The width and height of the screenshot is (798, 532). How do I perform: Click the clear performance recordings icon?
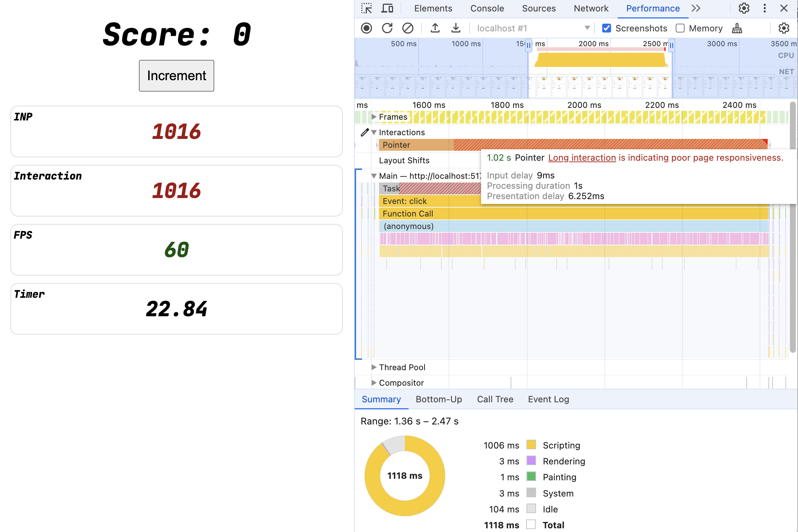coord(408,28)
